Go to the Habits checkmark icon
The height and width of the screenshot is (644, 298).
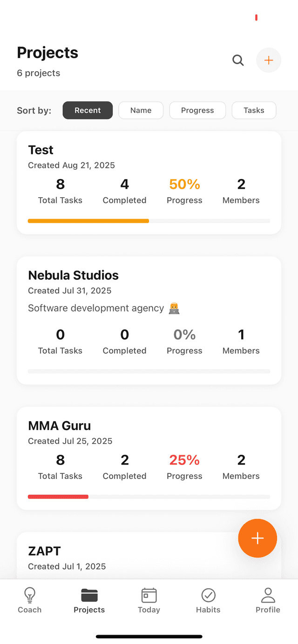(x=208, y=595)
